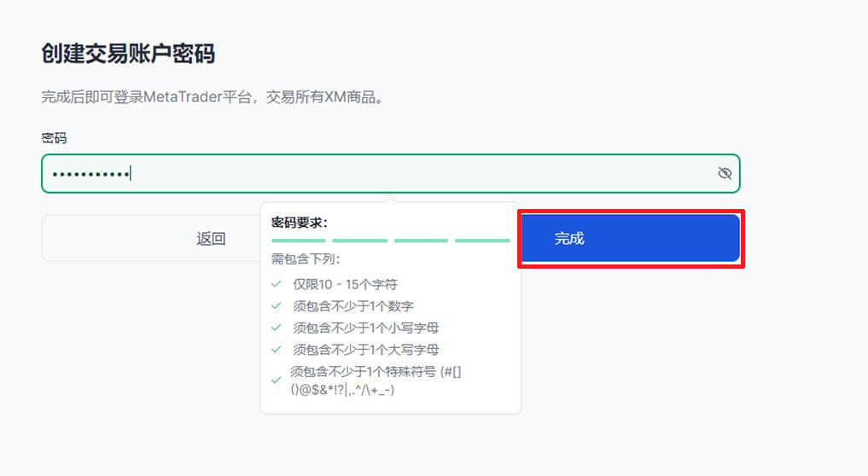868x476 pixels.
Task: Click the second password strength bar
Action: [359, 241]
